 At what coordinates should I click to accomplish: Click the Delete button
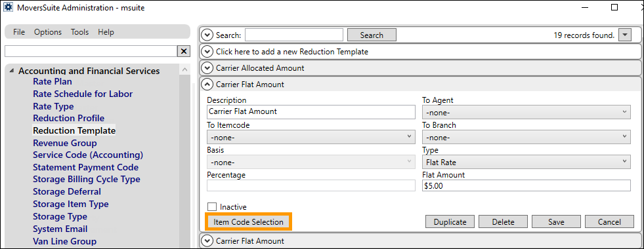pos(503,222)
